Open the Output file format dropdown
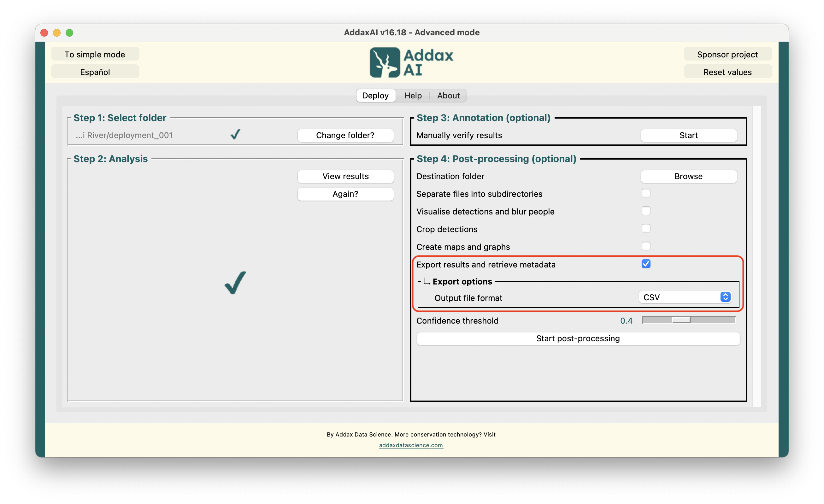 point(685,297)
